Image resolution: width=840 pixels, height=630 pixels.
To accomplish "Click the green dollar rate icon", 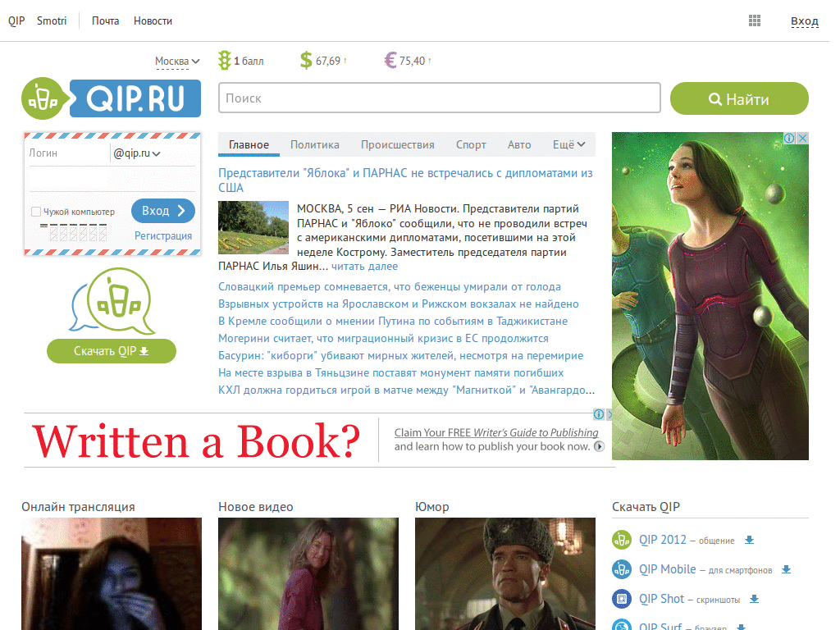I will (306, 61).
